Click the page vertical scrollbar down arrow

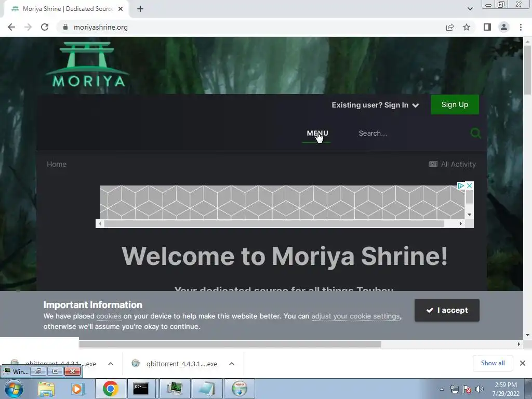(x=527, y=335)
